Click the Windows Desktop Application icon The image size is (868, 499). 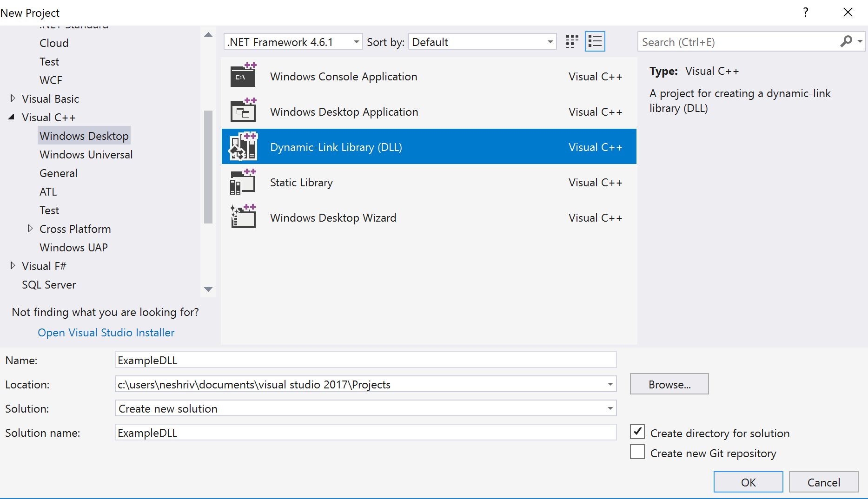(243, 112)
